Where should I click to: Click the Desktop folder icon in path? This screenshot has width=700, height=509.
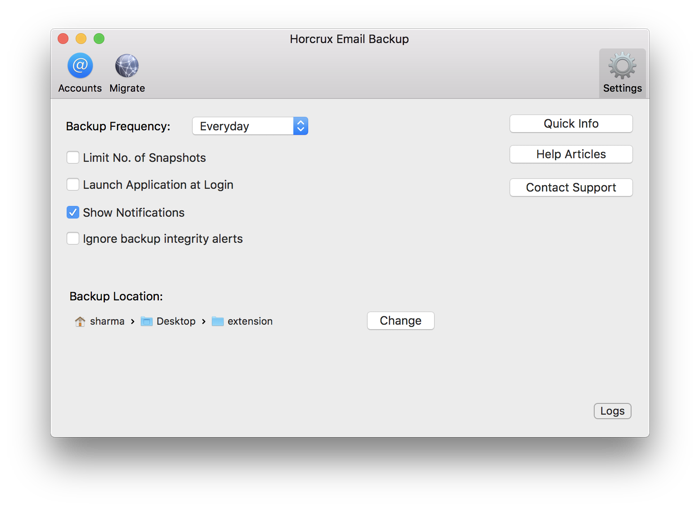pos(146,321)
